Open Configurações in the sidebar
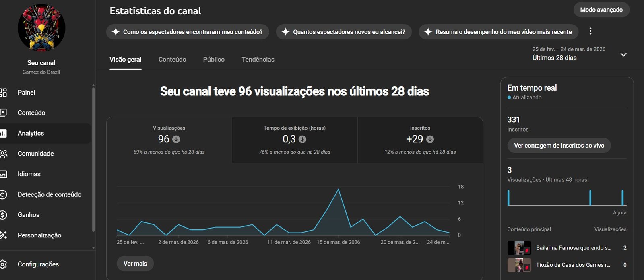Viewport: 644px width, 280px height. [x=45, y=264]
